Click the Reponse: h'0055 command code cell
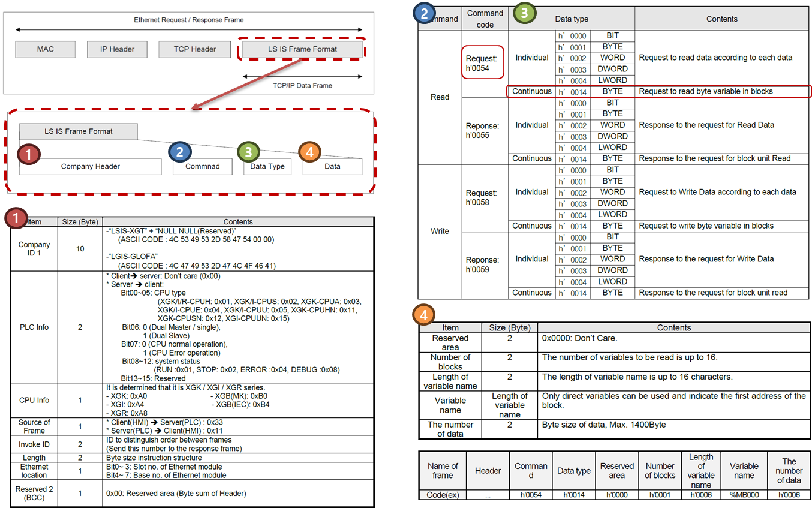The image size is (812, 508). pos(485,131)
